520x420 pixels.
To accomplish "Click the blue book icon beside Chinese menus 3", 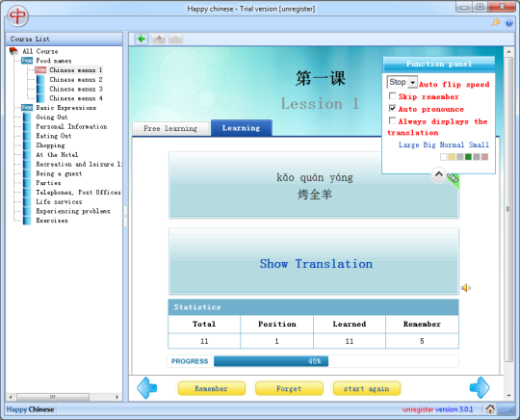I will [40, 89].
